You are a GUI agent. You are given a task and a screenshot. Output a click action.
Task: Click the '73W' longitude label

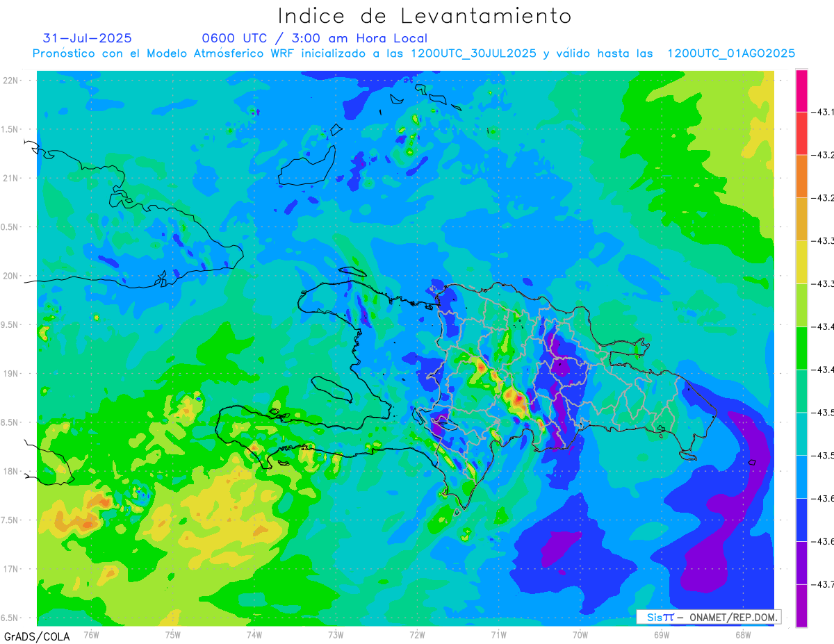[336, 634]
